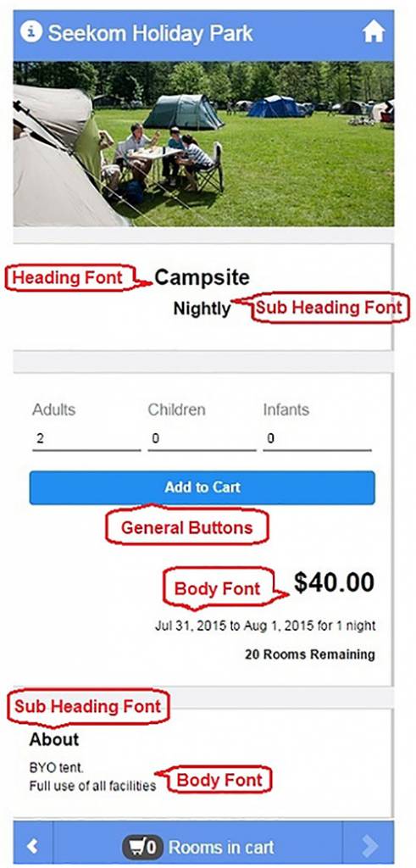416x868 pixels.
Task: Click the Adults label
Action: (x=53, y=410)
